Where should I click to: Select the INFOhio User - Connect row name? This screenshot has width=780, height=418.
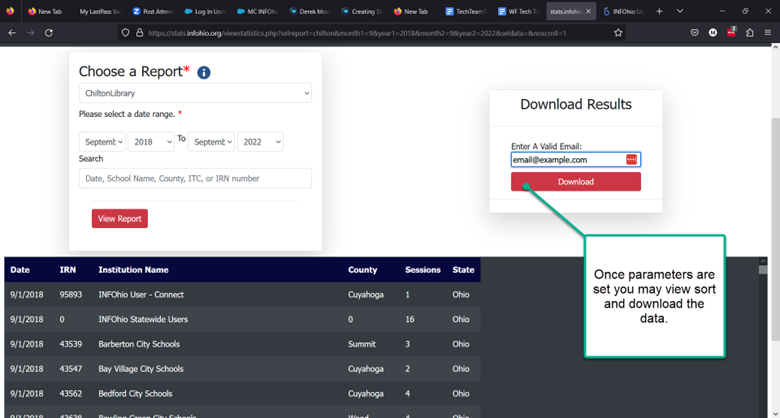(x=141, y=295)
